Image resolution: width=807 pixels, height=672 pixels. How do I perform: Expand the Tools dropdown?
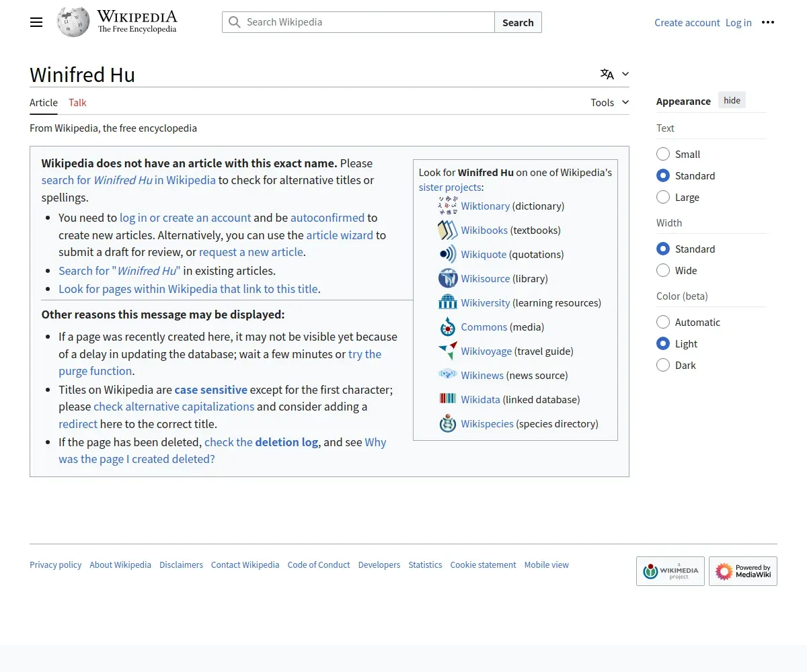610,102
